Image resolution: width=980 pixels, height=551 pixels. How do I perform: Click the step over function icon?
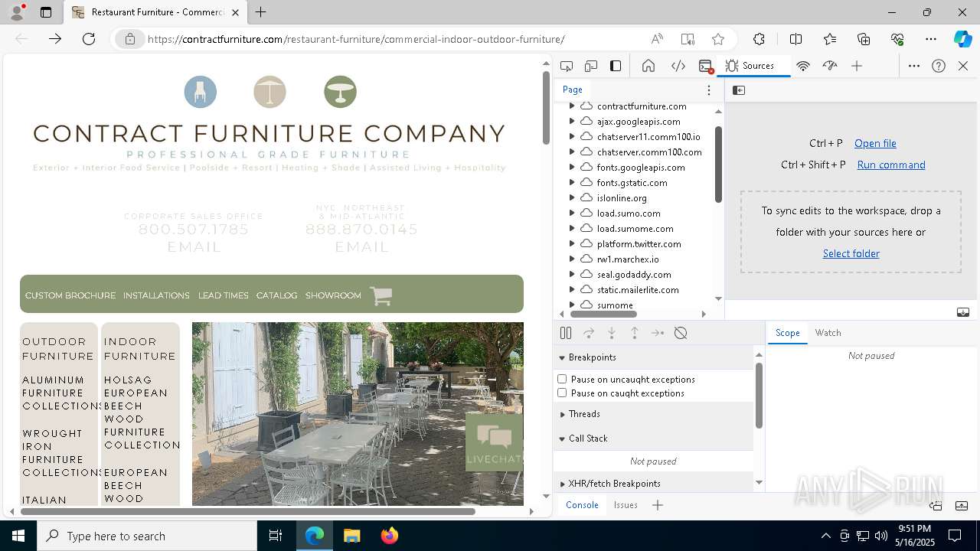tap(589, 333)
